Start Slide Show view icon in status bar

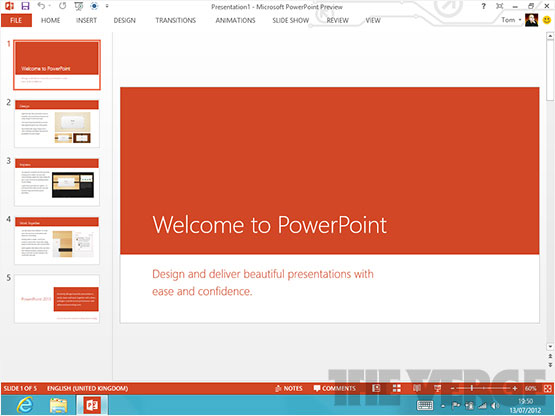[x=437, y=388]
